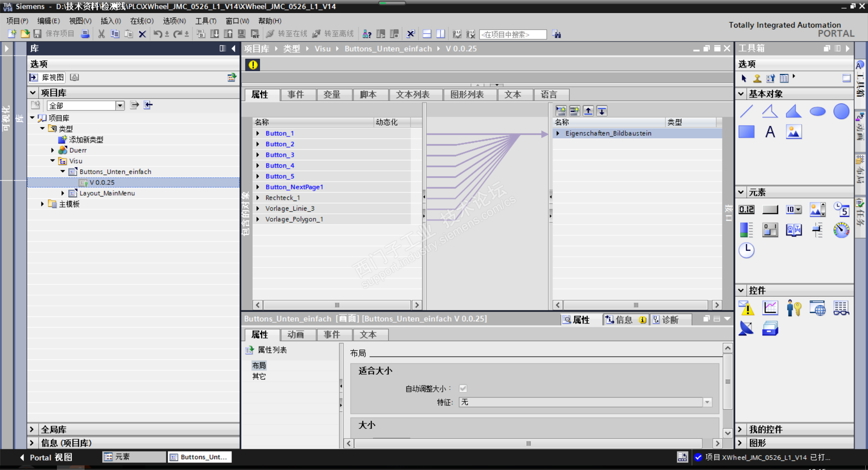868x470 pixels.
Task: Click the Trend view control icon
Action: 770,308
